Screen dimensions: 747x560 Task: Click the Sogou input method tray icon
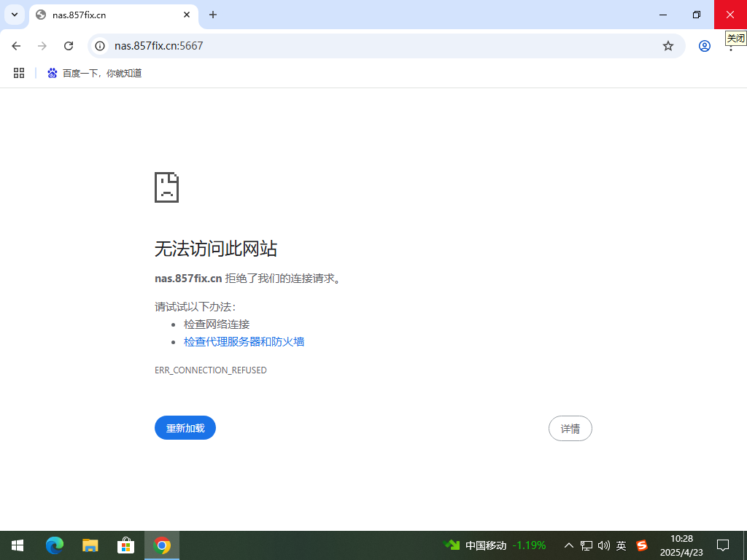pos(642,545)
